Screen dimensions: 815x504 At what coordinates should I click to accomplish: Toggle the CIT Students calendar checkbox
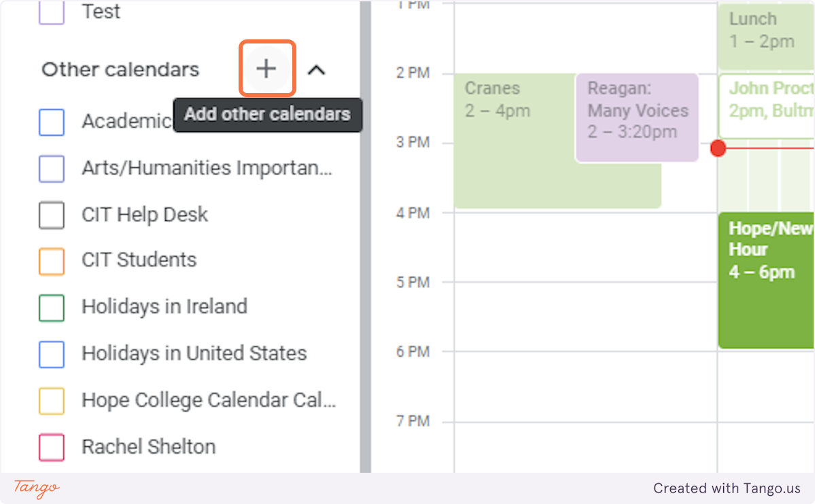click(x=52, y=261)
